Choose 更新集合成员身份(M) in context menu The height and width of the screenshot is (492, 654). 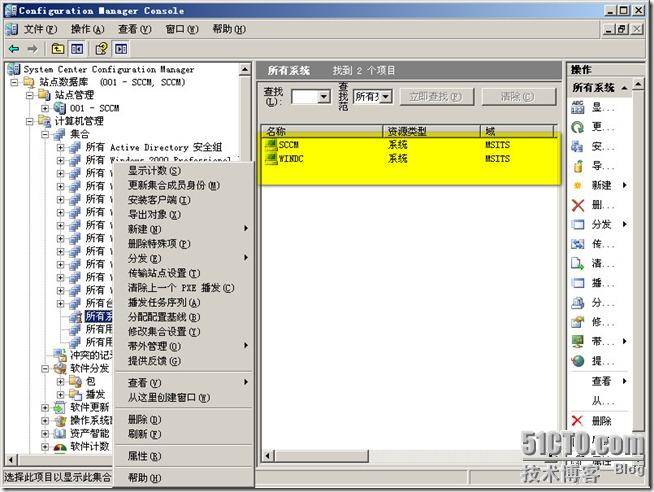pos(184,186)
